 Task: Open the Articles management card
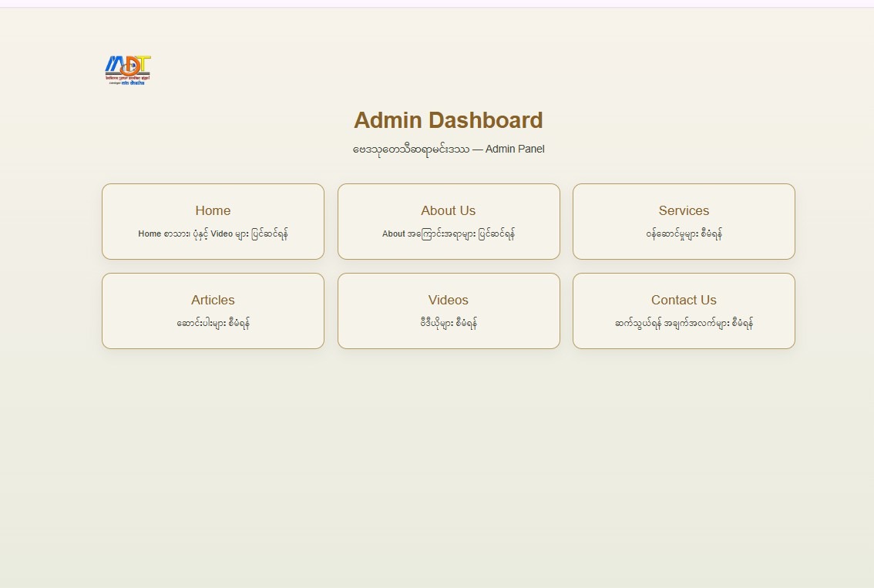point(213,311)
